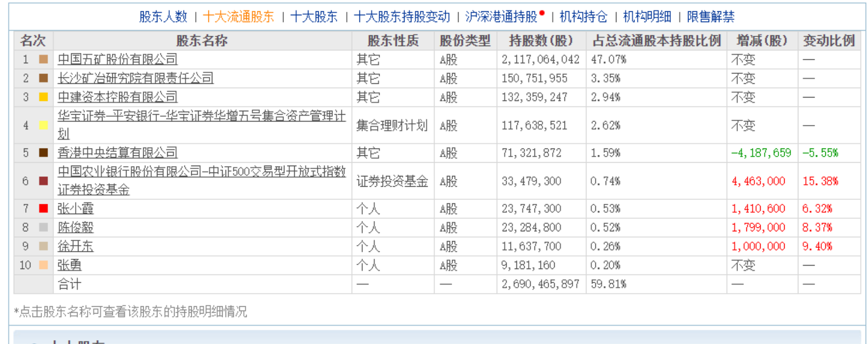Click the 15.38% change cell

[820, 181]
